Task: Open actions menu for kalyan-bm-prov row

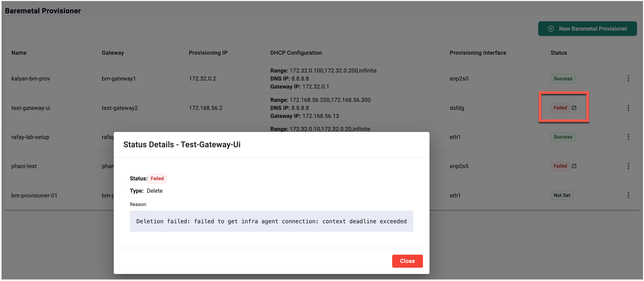Action: click(628, 79)
